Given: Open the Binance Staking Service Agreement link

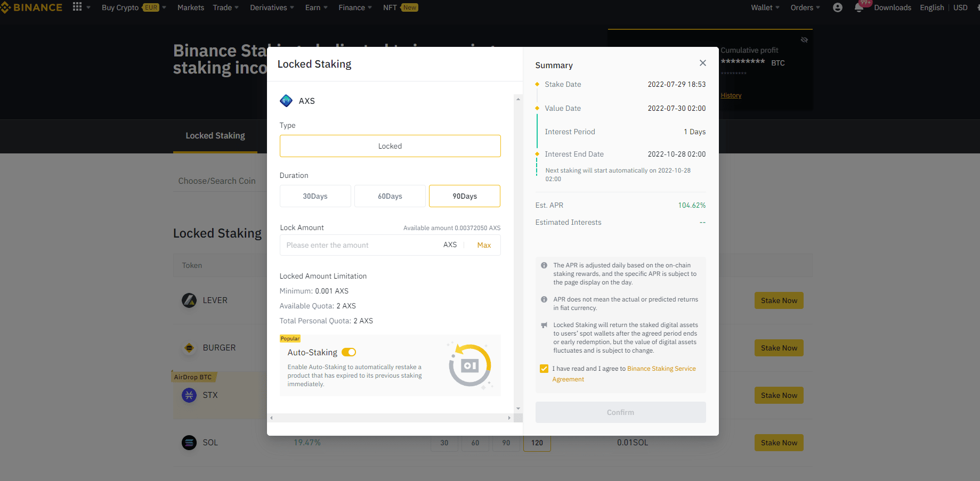Looking at the screenshot, I should pos(661,369).
